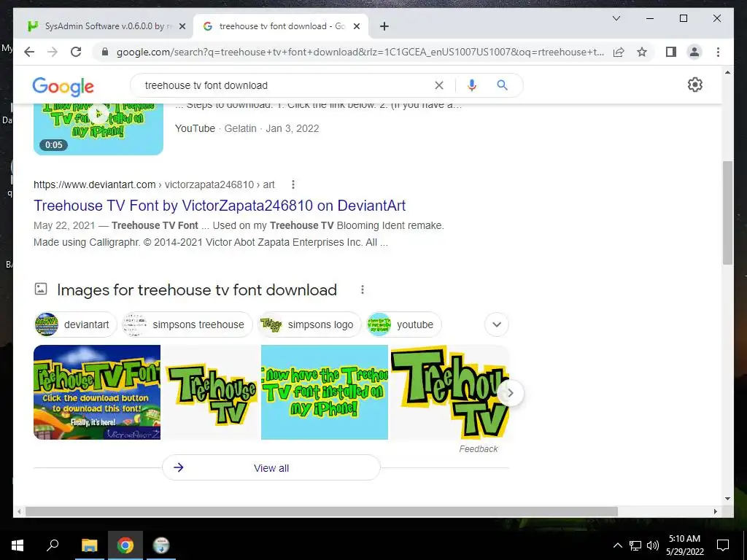Click the Chrome taskbar icon
Viewport: 747px width, 560px height.
[125, 545]
